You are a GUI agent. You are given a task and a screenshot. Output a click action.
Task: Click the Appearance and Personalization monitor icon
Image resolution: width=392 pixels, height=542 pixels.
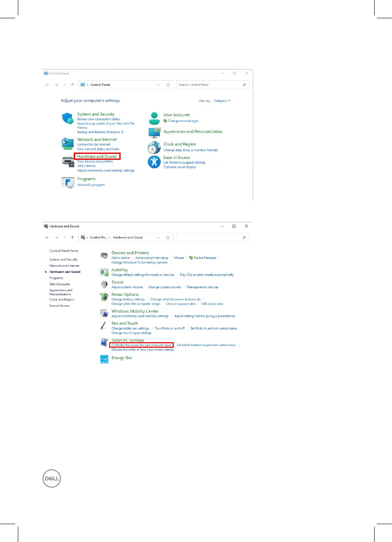(155, 132)
